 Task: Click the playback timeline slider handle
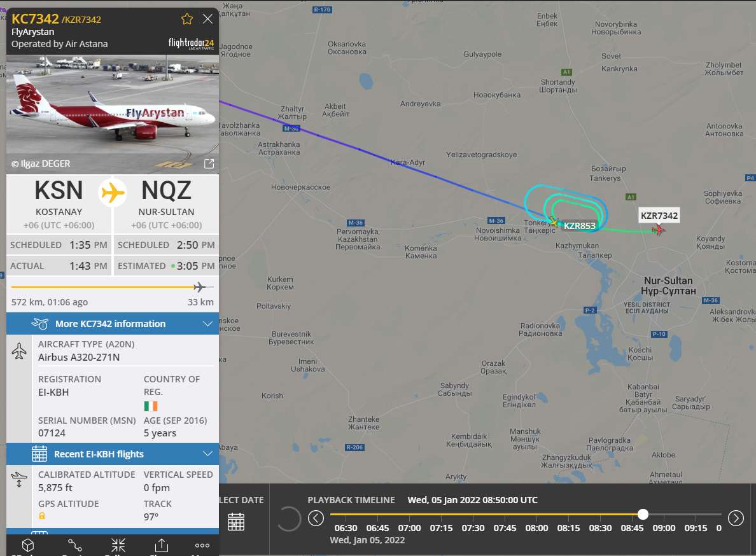[643, 515]
